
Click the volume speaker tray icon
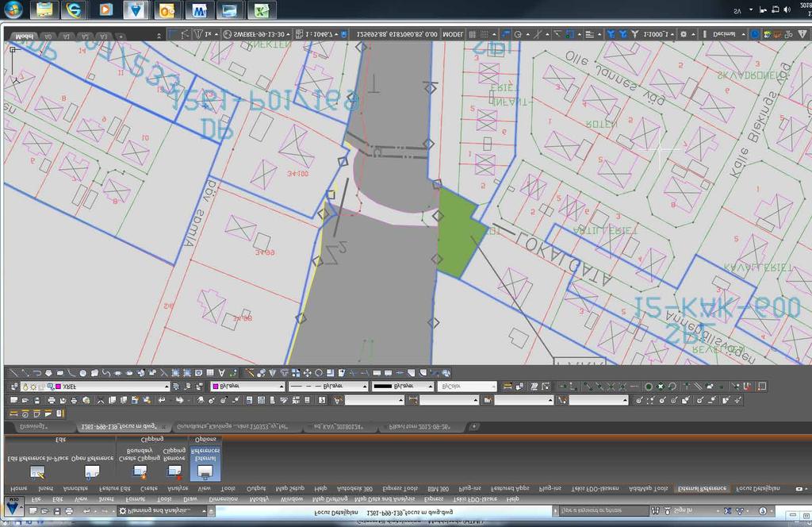pos(787,10)
